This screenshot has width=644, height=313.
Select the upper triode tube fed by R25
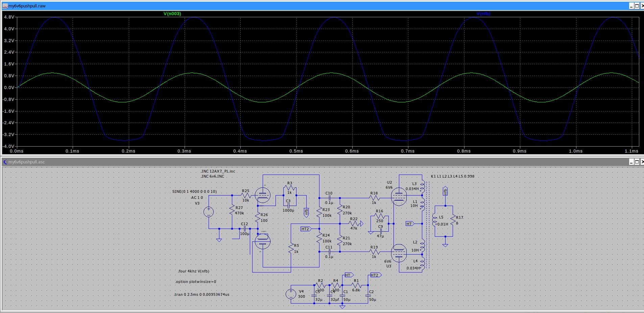(262, 195)
